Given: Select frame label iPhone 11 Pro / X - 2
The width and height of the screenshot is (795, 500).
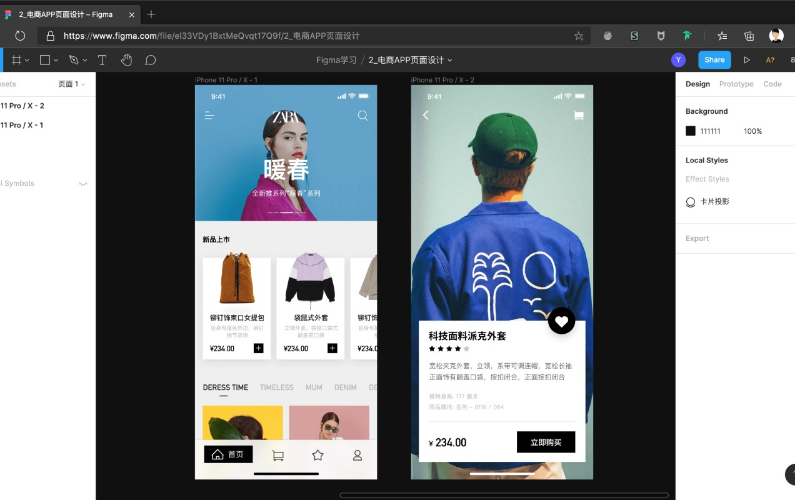Looking at the screenshot, I should click(443, 80).
